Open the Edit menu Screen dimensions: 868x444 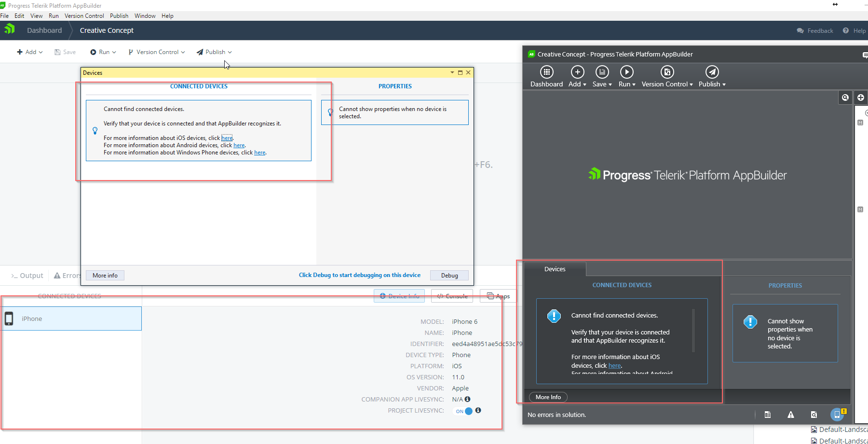click(x=19, y=16)
